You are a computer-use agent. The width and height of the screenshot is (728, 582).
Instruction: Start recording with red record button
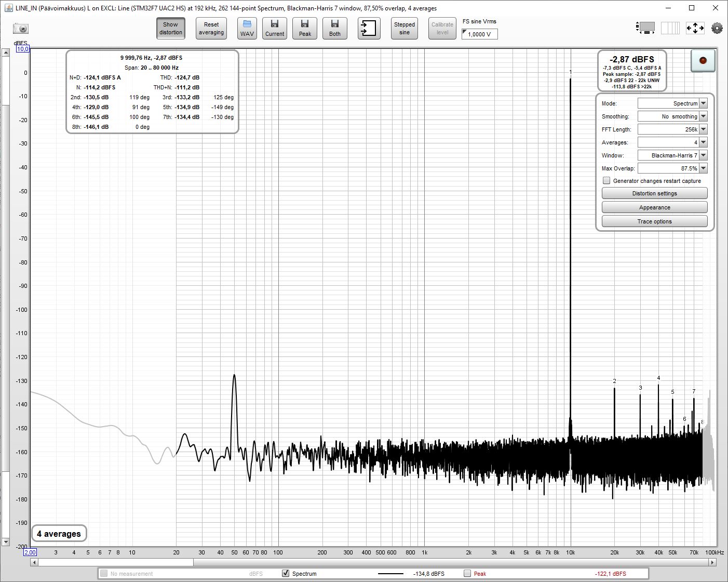click(703, 60)
